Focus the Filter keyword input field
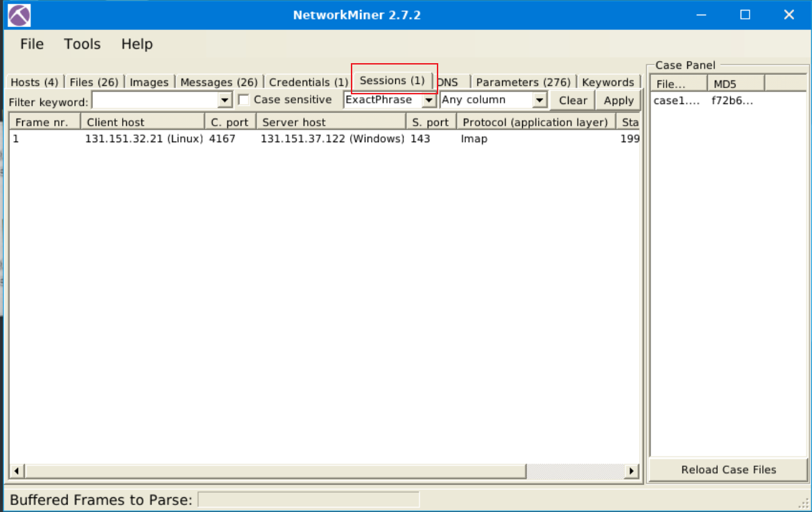The width and height of the screenshot is (812, 512). click(x=155, y=100)
